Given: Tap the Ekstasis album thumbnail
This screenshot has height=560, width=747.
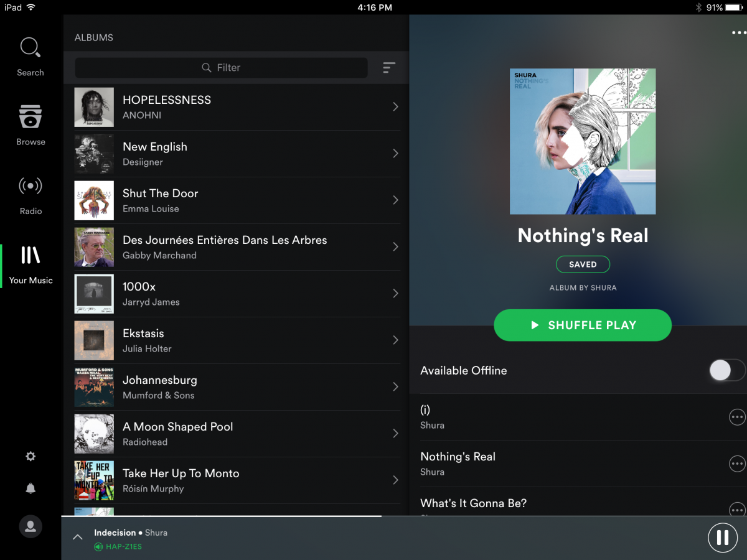Looking at the screenshot, I should click(94, 340).
